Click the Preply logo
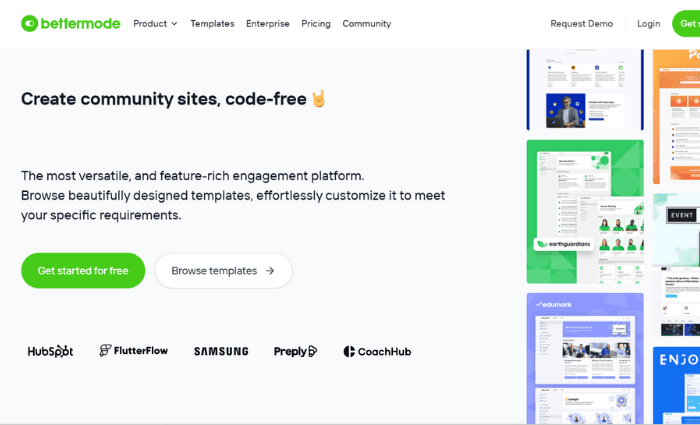This screenshot has height=425, width=700. 295,351
